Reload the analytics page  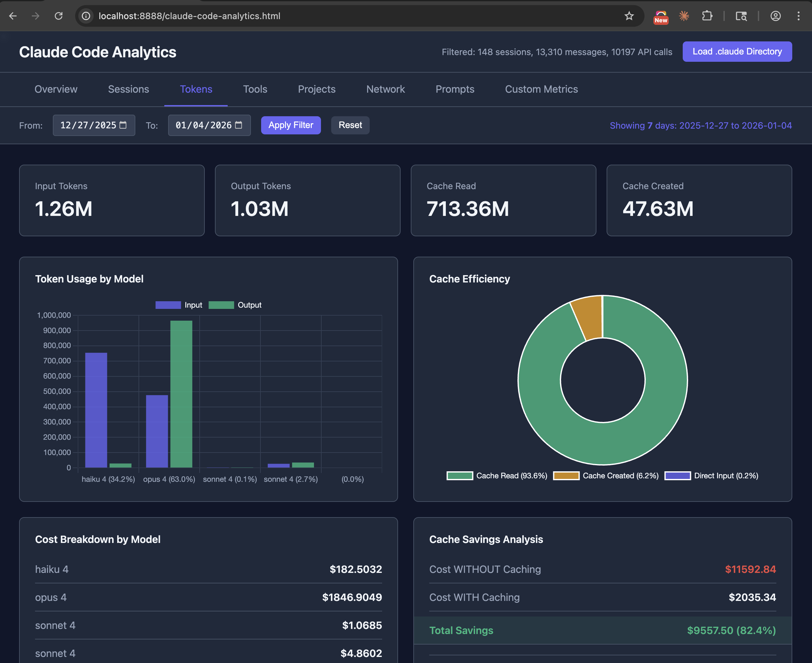click(x=59, y=16)
